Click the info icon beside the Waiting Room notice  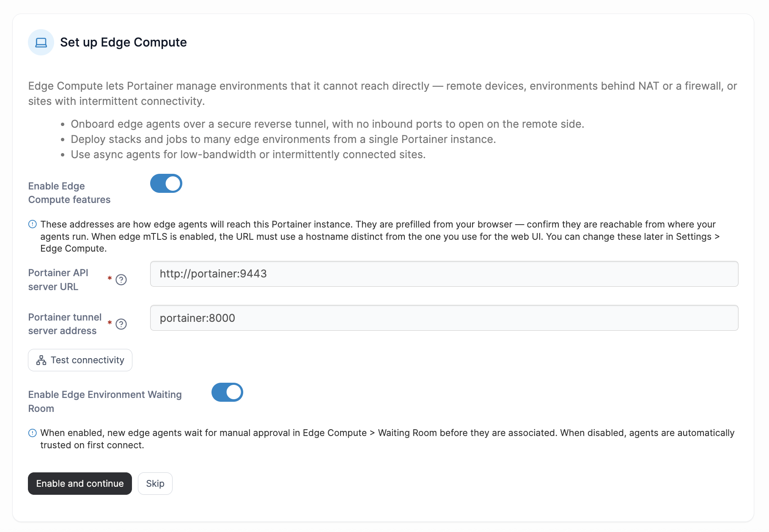33,433
